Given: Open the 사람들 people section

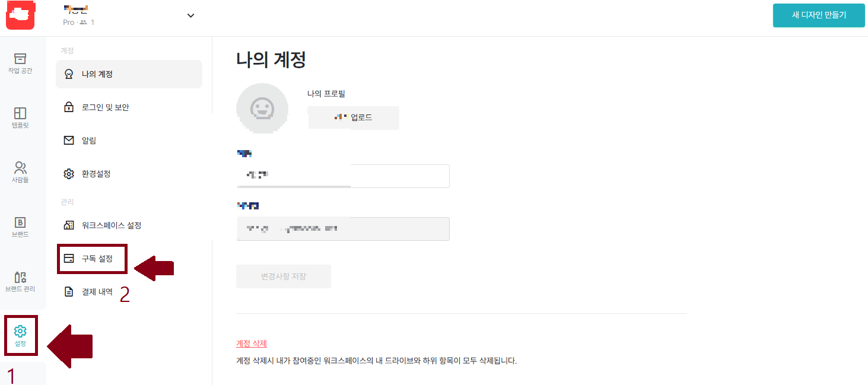Looking at the screenshot, I should click(21, 171).
